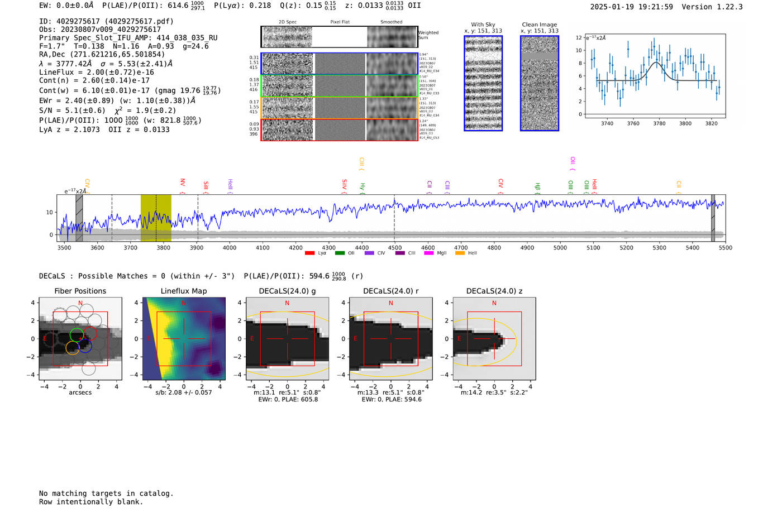Click the red SiIV line marker
Image resolution: width=782 pixels, height=532 pixels.
344,186
